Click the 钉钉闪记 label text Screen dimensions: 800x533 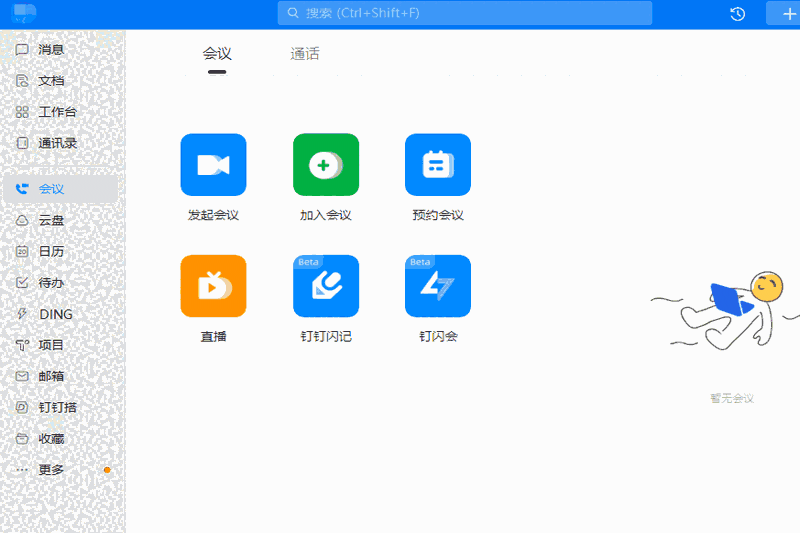[x=326, y=336]
